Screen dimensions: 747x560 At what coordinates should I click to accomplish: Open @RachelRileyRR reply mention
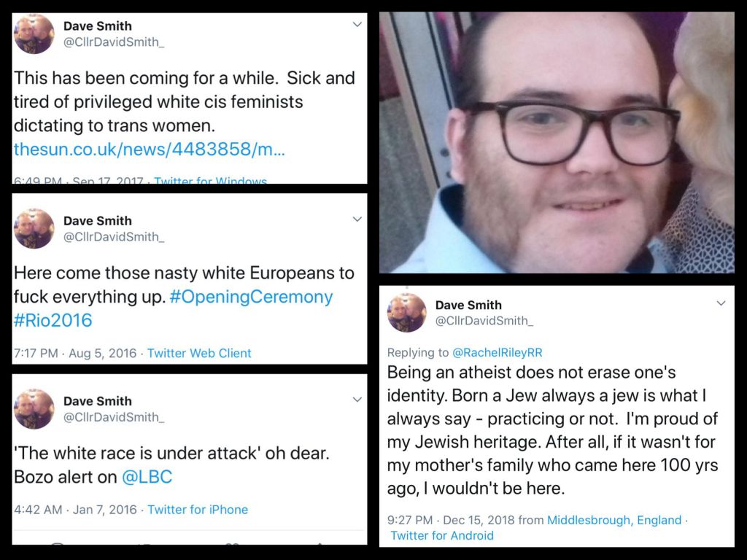(x=497, y=352)
